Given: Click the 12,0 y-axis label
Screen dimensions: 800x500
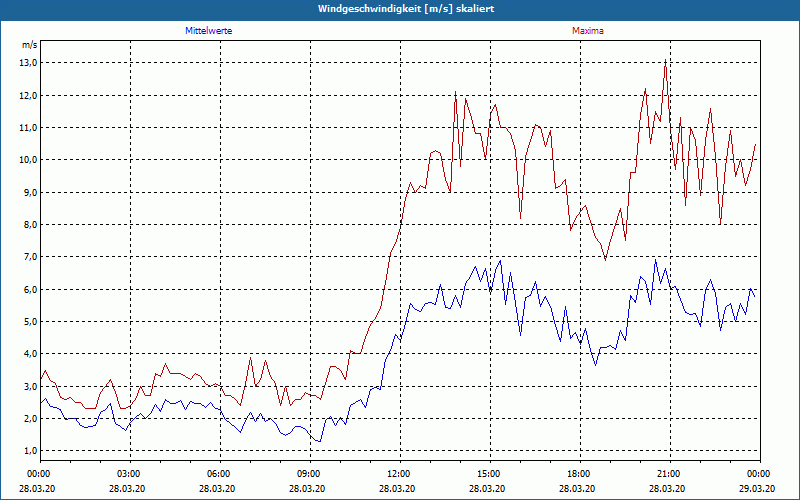Looking at the screenshot, I should click(29, 95).
